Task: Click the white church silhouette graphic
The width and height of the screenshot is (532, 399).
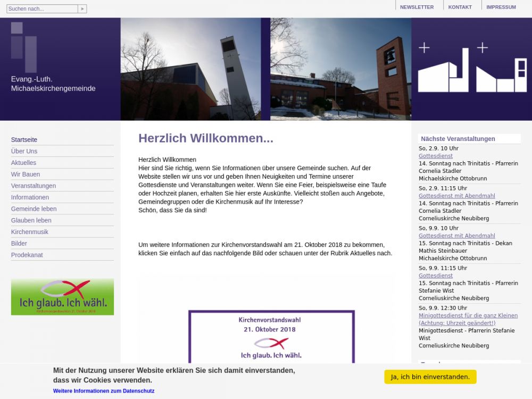Action: (471, 69)
